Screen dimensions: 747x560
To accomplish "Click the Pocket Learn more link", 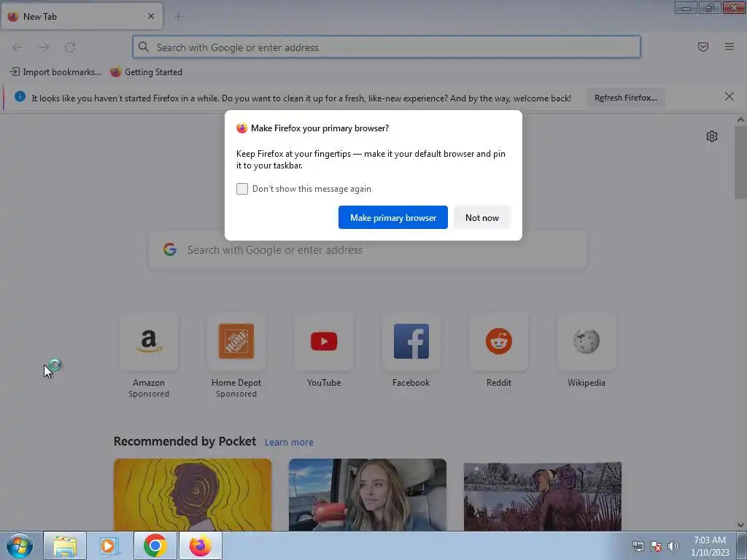I will pos(289,443).
